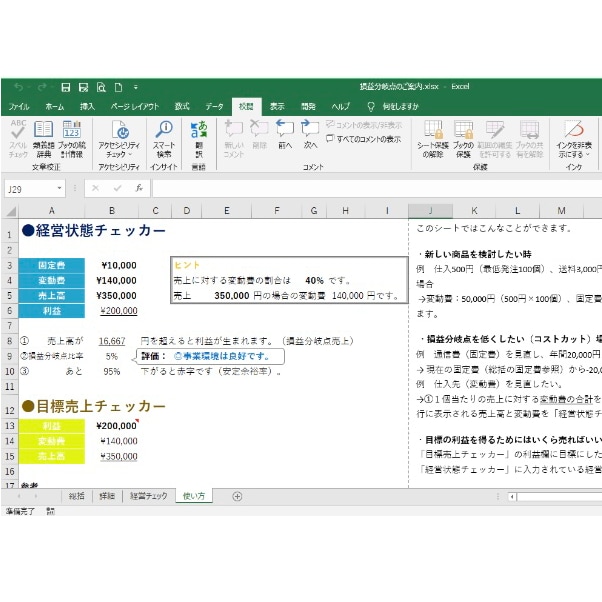This screenshot has height=602, width=602.
Task: Switch to the Home (ホーム) tab
Action: pyautogui.click(x=55, y=106)
